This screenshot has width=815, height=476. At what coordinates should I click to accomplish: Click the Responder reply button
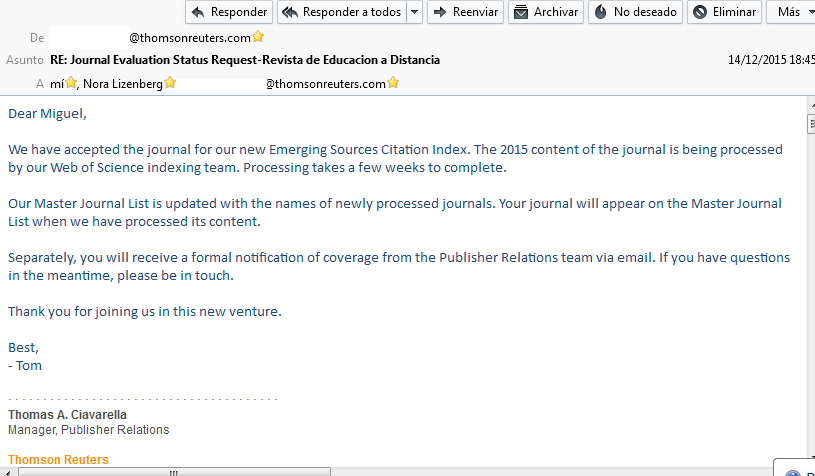pyautogui.click(x=229, y=12)
